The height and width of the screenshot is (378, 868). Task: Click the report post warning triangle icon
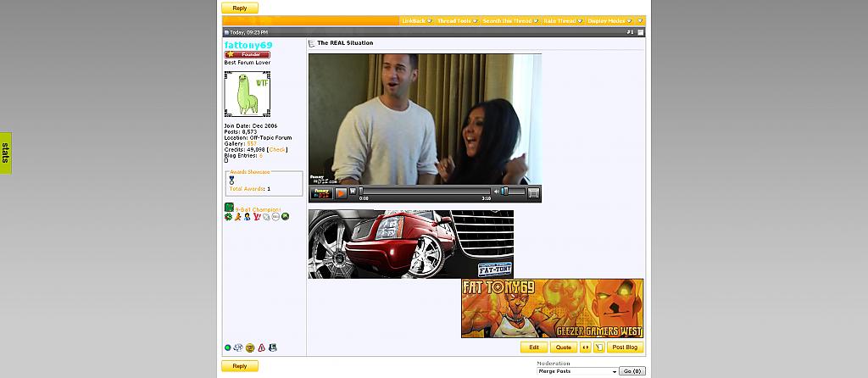coord(261,347)
